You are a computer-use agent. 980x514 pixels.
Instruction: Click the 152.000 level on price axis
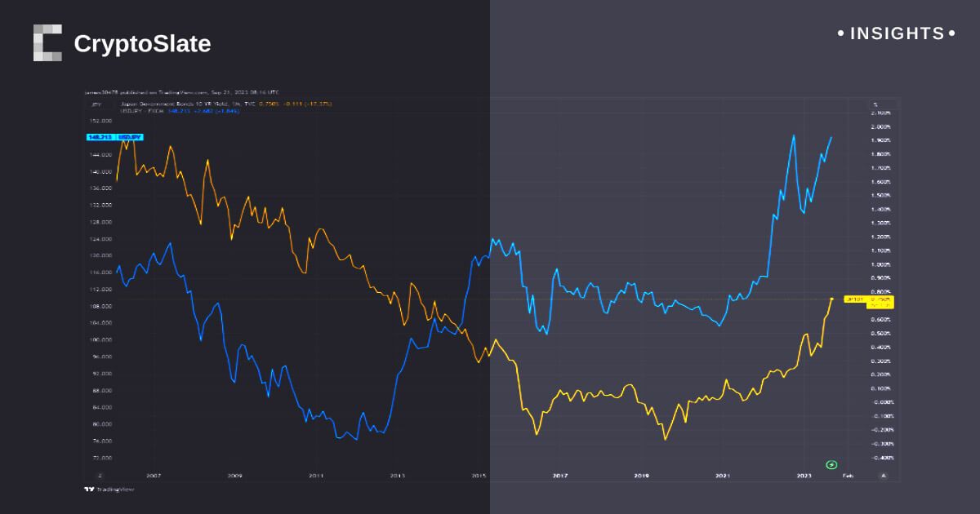pos(100,121)
